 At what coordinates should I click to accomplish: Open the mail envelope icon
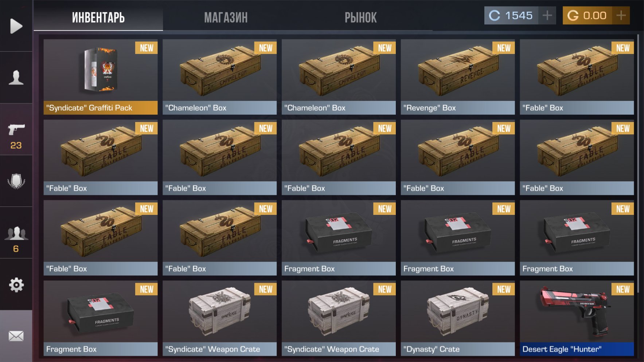[x=16, y=336]
